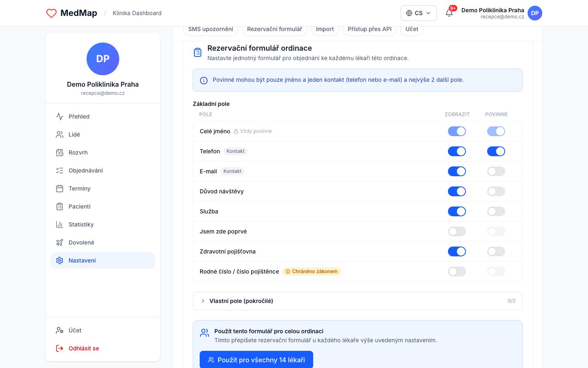Viewport: 588px width, 368px height.
Task: Make Zdravotní pojišťovna required
Action: (496, 251)
